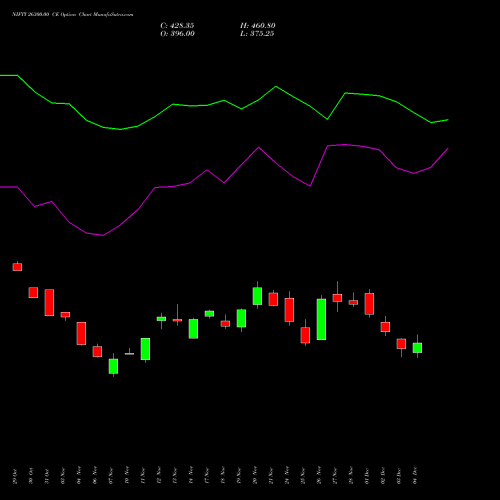Click the 19 Nov date label
Screen dimensions: 500x500
point(239,476)
